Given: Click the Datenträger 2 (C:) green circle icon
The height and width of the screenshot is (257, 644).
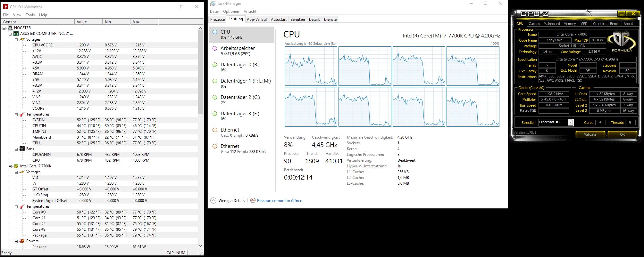Looking at the screenshot, I should (x=215, y=97).
